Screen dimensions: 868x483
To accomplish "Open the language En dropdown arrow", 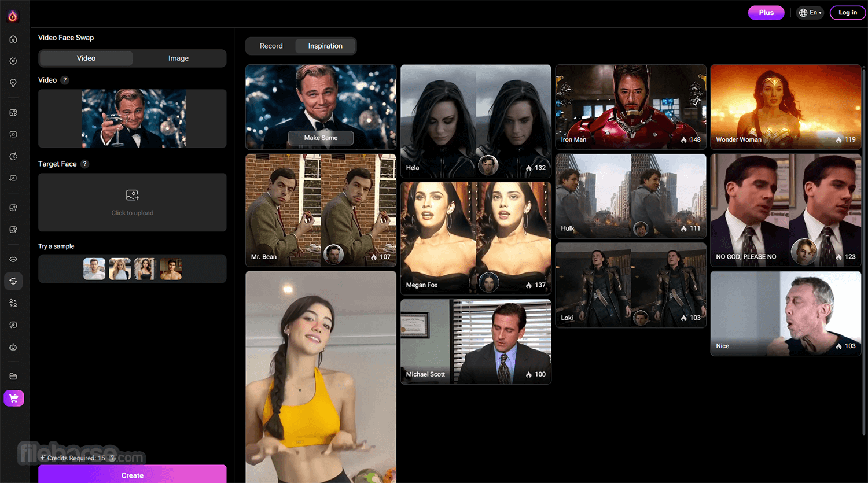I will point(820,13).
